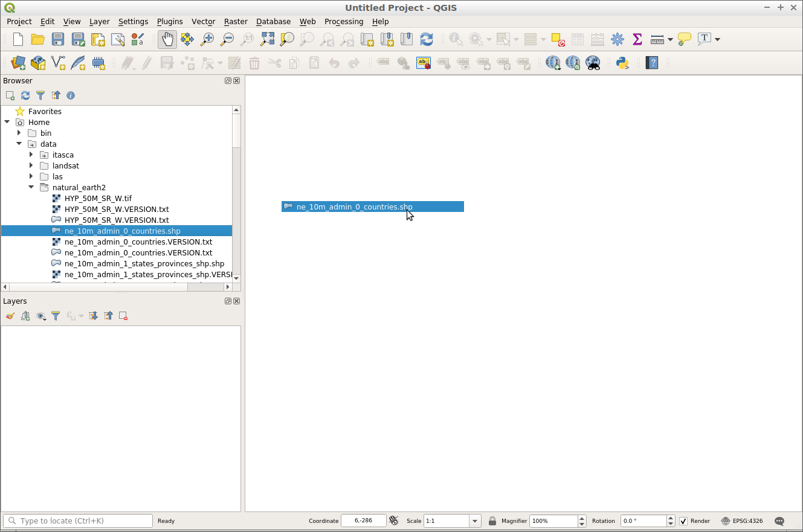Click the New Shapefile Layer icon

(x=58, y=63)
